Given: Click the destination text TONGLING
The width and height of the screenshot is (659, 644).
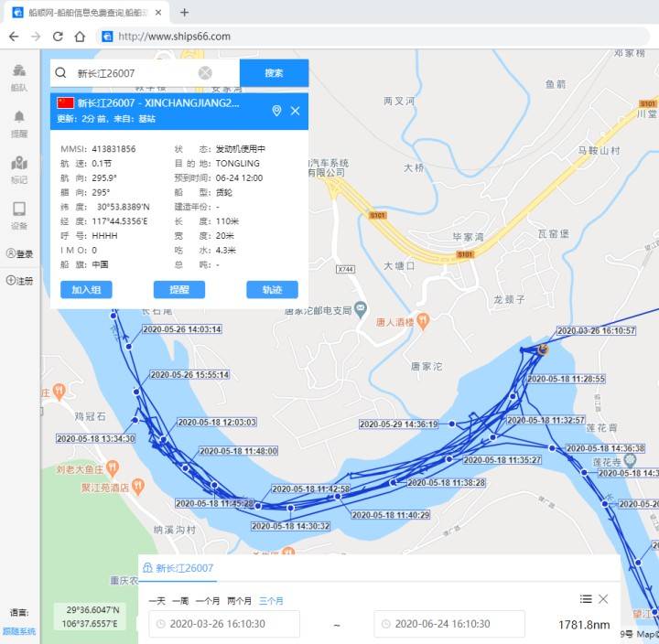Looking at the screenshot, I should pos(238,163).
